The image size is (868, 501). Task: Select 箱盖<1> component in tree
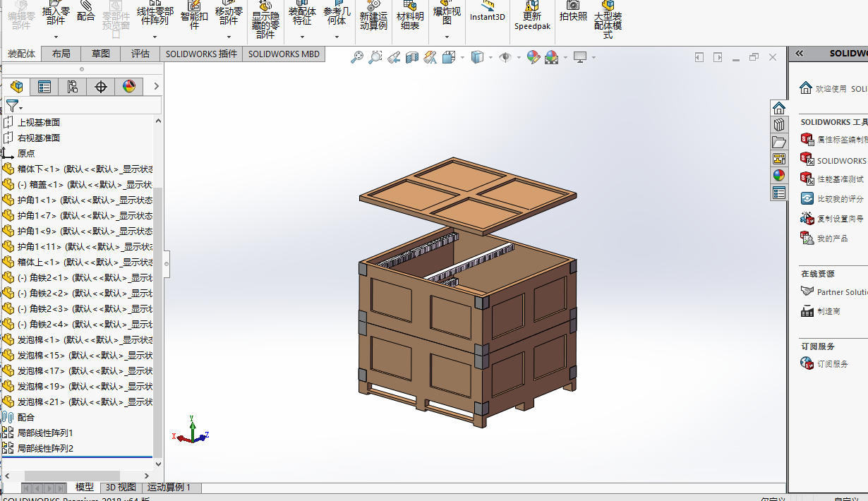click(78, 184)
